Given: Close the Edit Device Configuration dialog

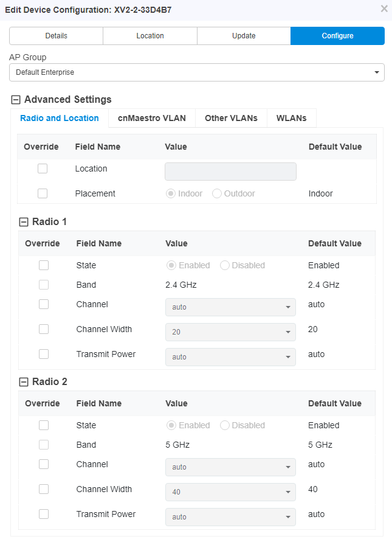Looking at the screenshot, I should click(383, 9).
